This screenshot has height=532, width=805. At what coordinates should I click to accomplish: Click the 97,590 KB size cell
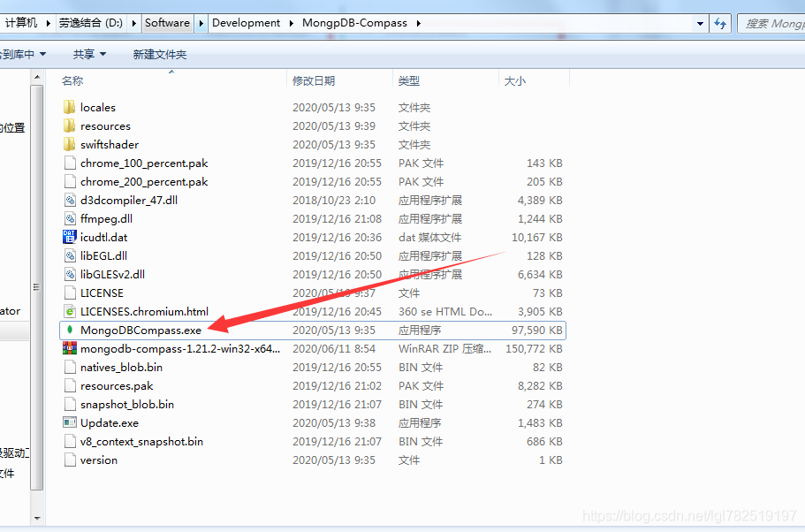pyautogui.click(x=537, y=331)
